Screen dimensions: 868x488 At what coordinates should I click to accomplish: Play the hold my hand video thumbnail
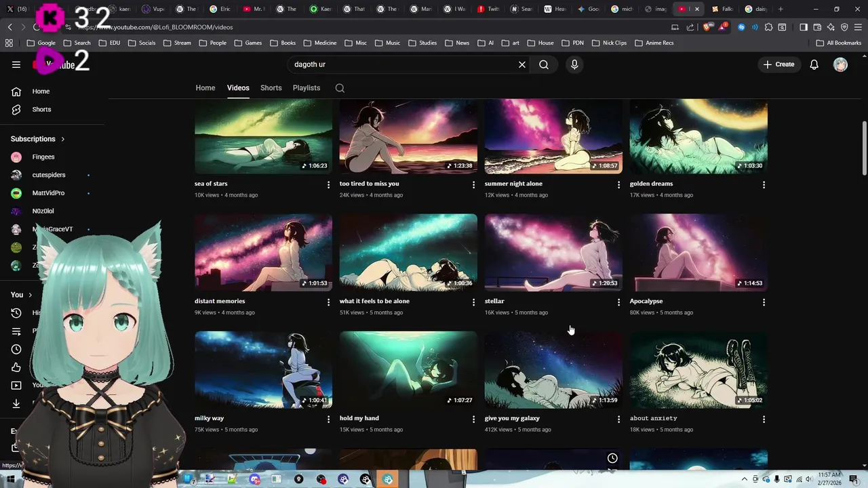(x=408, y=370)
